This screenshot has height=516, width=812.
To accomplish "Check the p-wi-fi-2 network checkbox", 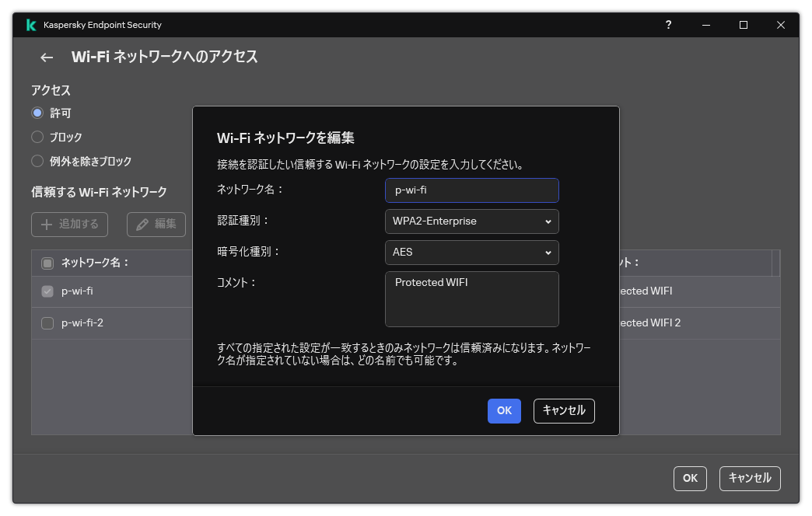I will 46,322.
